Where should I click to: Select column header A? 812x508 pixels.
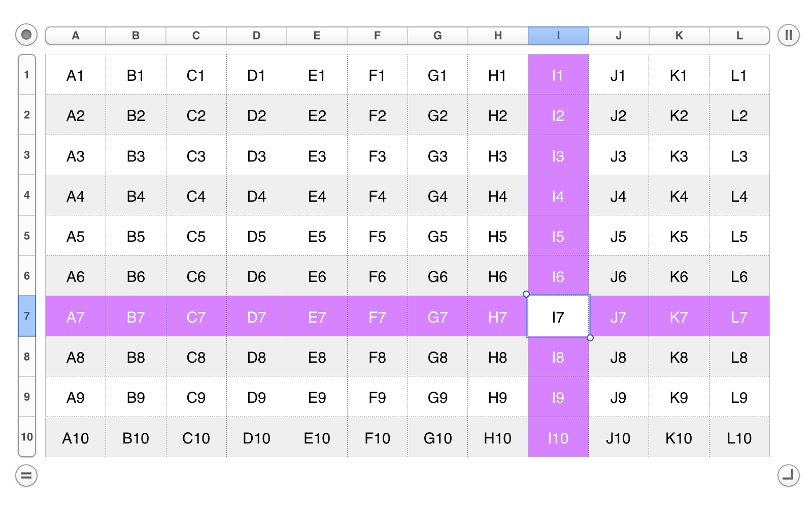[x=76, y=36]
